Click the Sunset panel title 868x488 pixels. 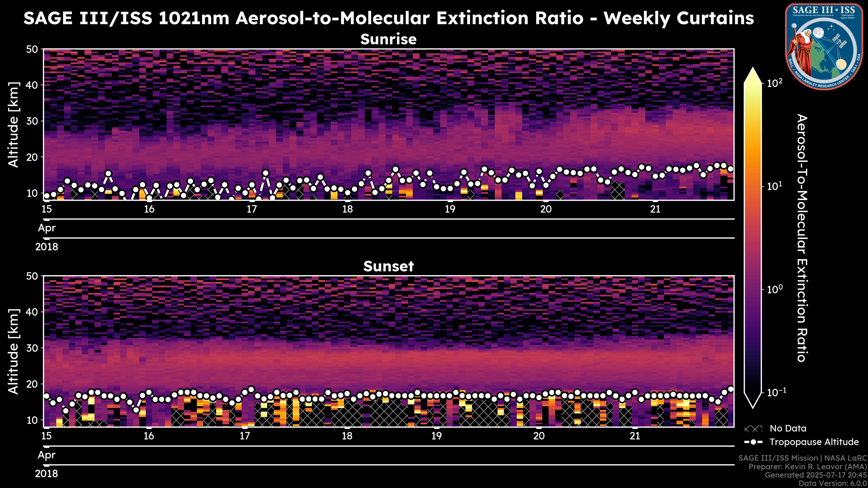click(388, 266)
